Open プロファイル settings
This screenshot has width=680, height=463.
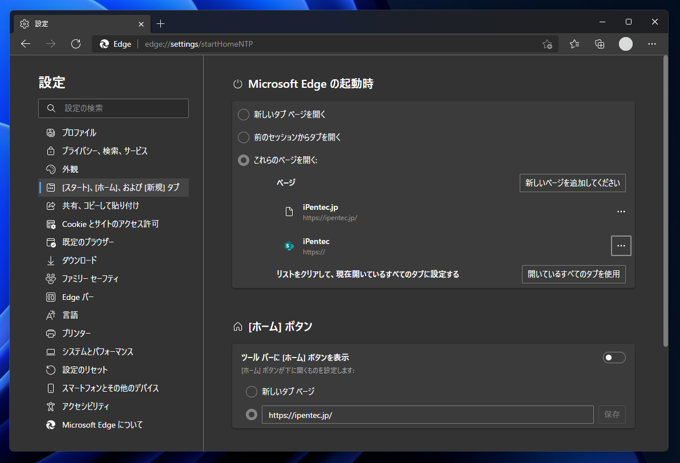pos(113,133)
